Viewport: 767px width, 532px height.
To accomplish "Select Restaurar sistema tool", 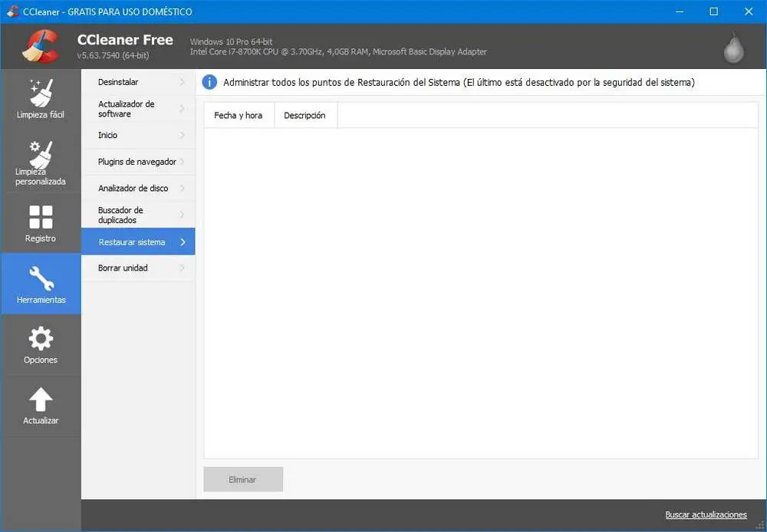I will pyautogui.click(x=138, y=241).
